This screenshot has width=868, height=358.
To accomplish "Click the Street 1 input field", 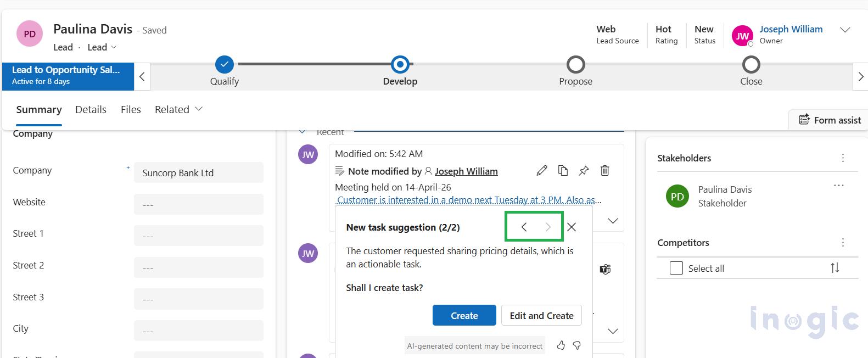I will coord(199,236).
